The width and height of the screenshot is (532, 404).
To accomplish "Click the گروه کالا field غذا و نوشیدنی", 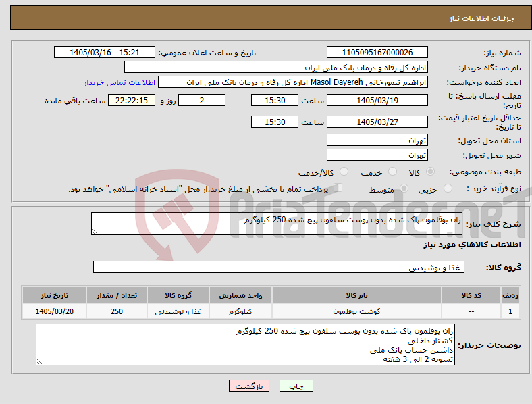I will 279,267.
